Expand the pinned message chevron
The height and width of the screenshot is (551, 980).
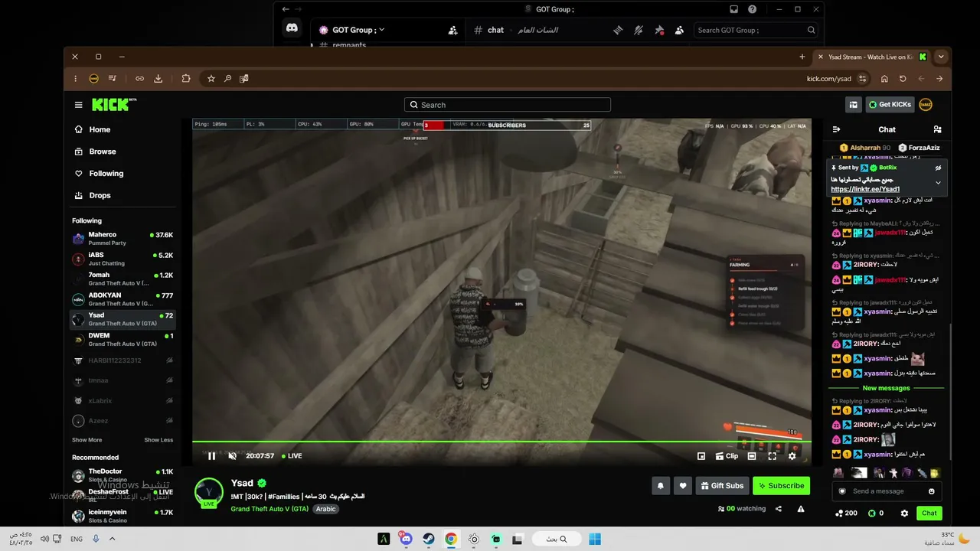click(938, 183)
